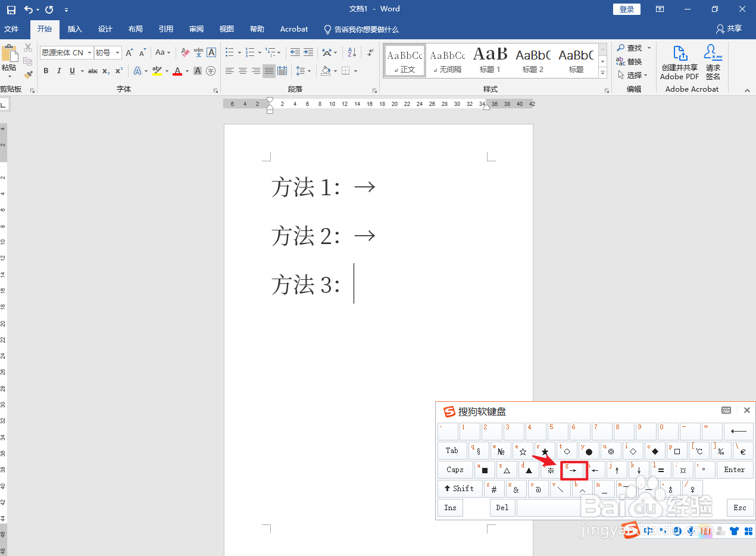Apply the yellow text highlight color

coord(157,71)
